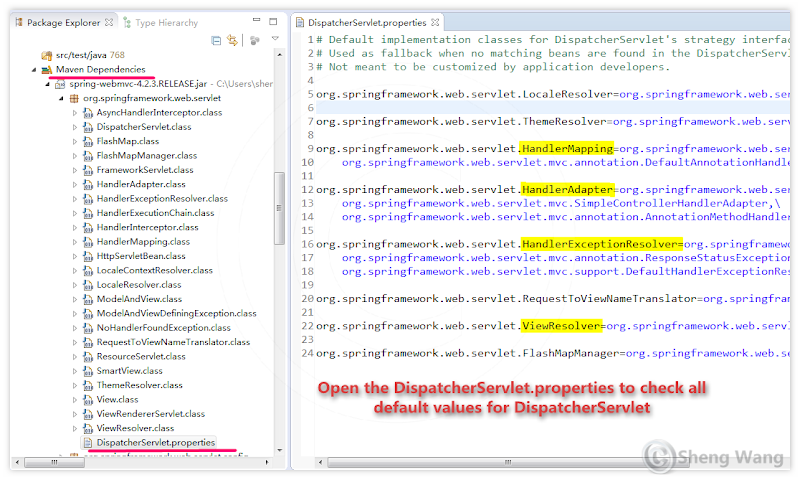
Task: Select ModelAndViewDefiningException.class tree item
Action: pyautogui.click(x=177, y=313)
